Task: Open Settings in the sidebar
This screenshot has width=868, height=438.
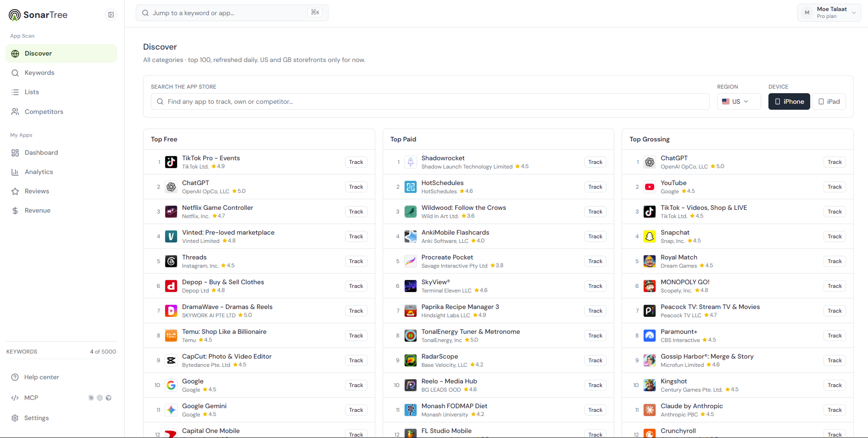Action: coord(61,418)
